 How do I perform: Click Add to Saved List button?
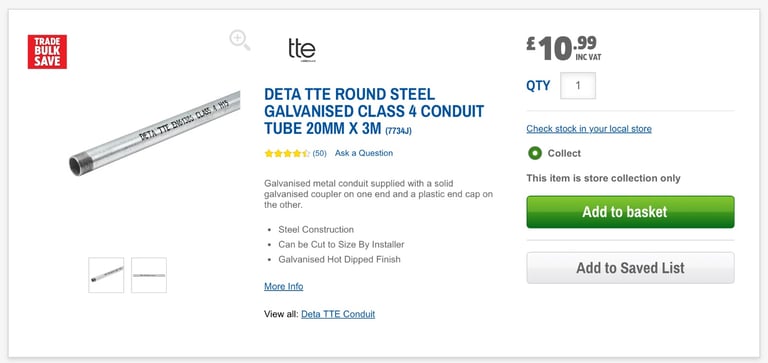pos(630,267)
